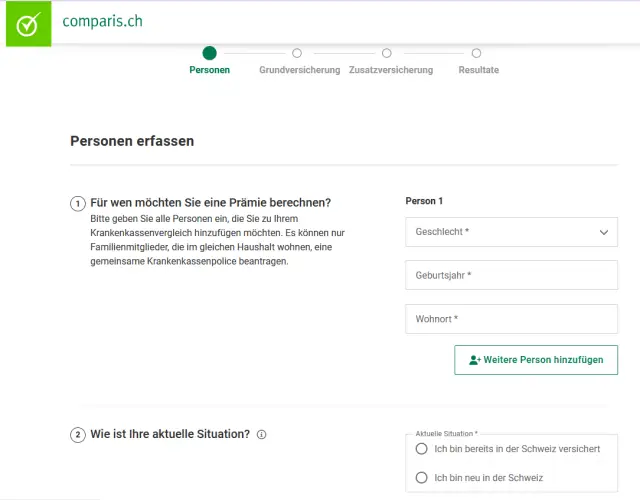
Task: Click the comparis.ch green checkmark logo
Action: [x=27, y=24]
